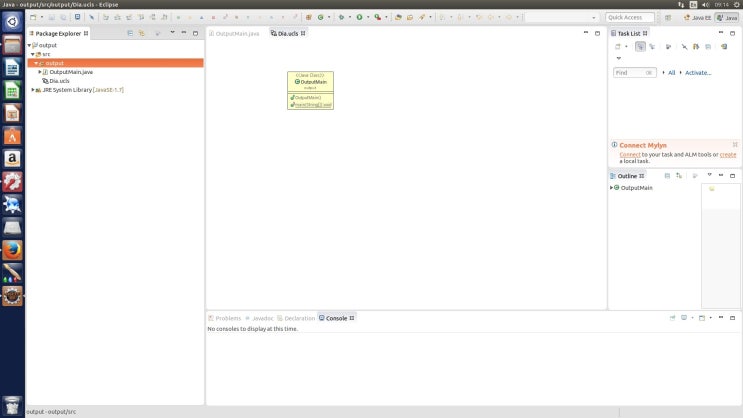Image resolution: width=743 pixels, height=418 pixels.
Task: Collapse All in Package Explorer
Action: coord(130,33)
